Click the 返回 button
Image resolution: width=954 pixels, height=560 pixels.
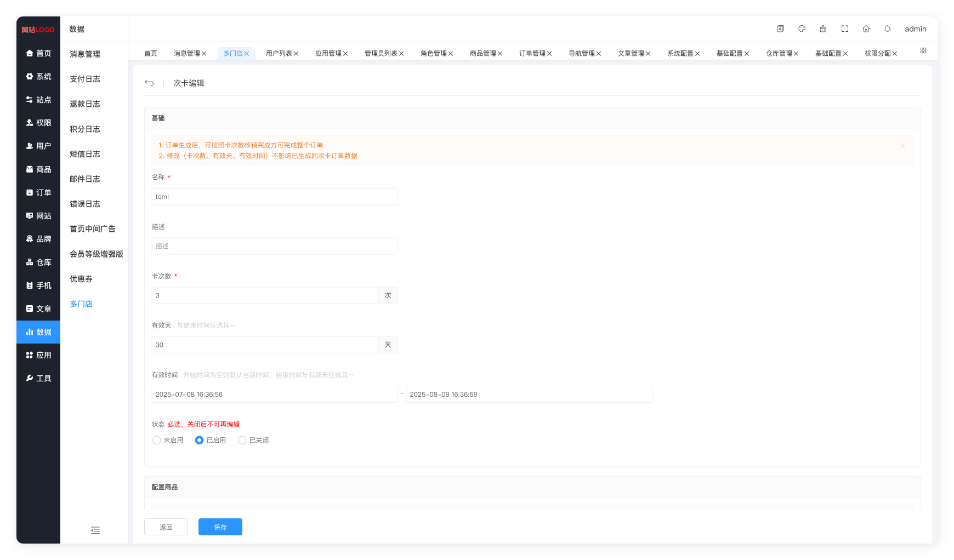166,527
